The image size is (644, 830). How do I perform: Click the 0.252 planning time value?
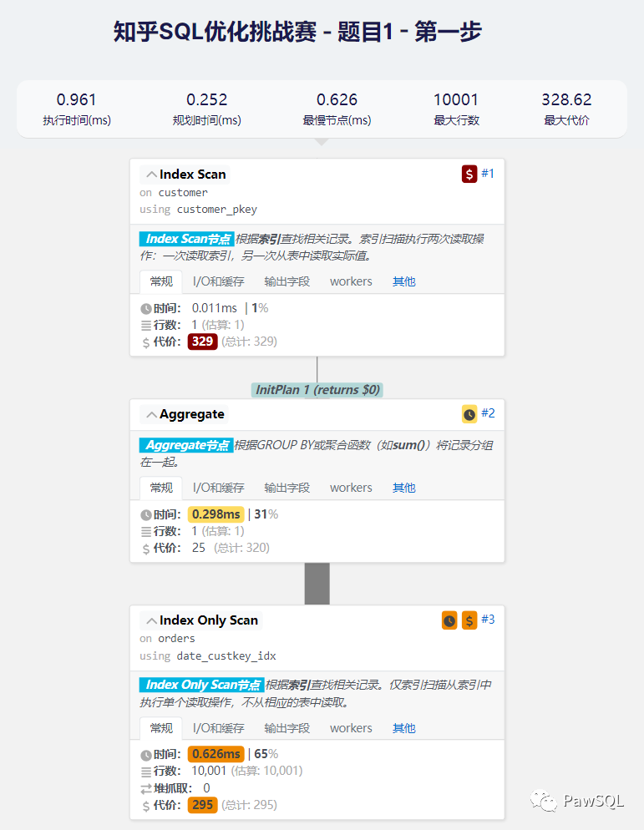pos(206,99)
